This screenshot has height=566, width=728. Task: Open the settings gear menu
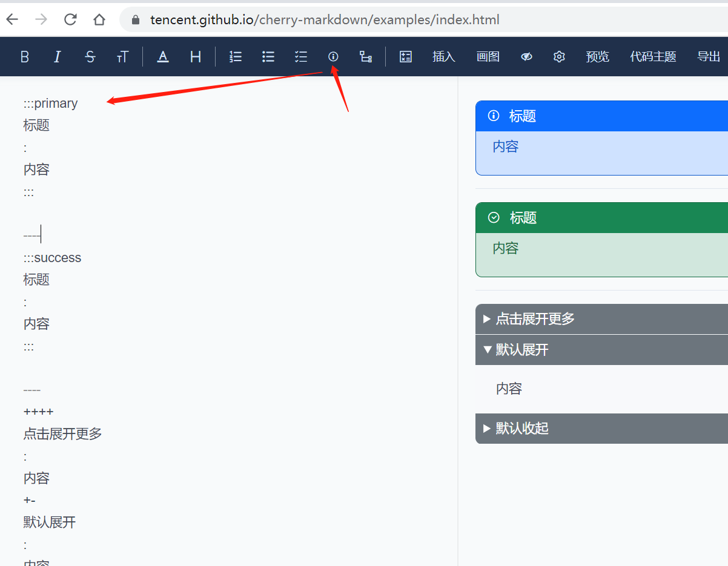[558, 56]
